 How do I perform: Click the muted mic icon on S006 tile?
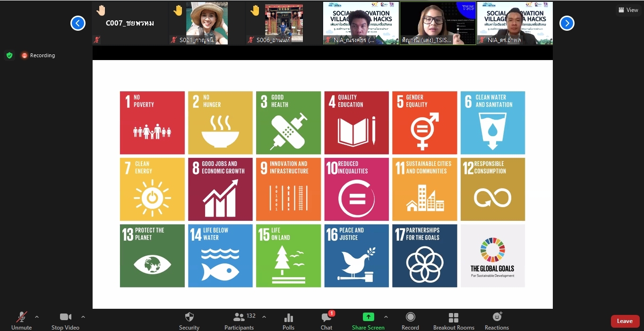pos(251,40)
